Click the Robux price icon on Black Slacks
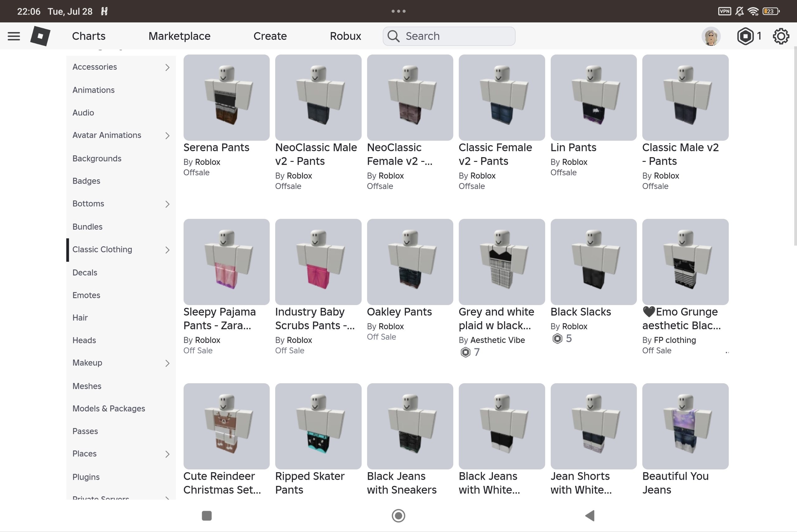Image resolution: width=797 pixels, height=532 pixels. tap(557, 338)
